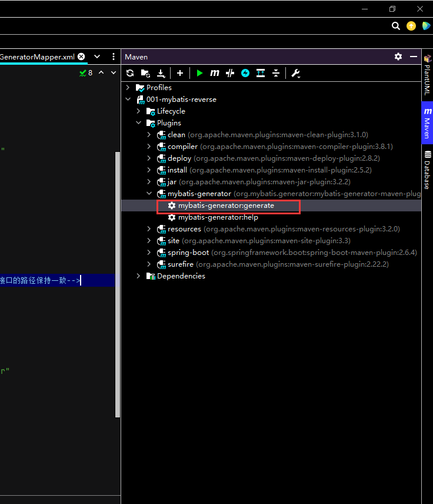Open editor tab actions three-dot menu
The width and height of the screenshot is (433, 504).
114,57
